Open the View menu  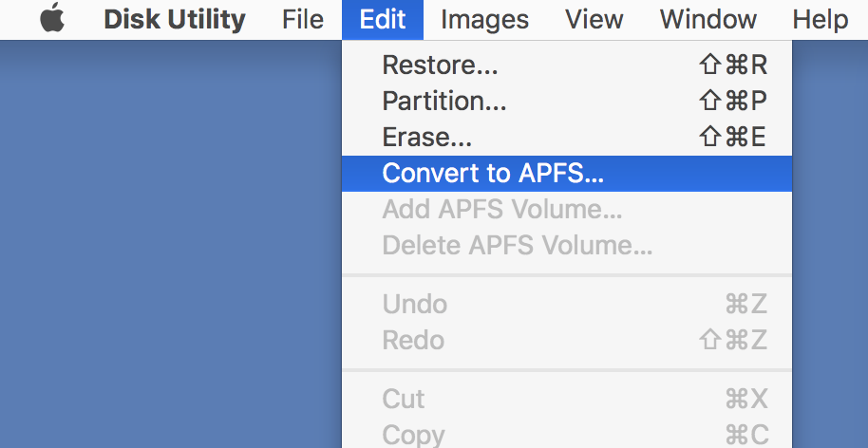pyautogui.click(x=594, y=20)
